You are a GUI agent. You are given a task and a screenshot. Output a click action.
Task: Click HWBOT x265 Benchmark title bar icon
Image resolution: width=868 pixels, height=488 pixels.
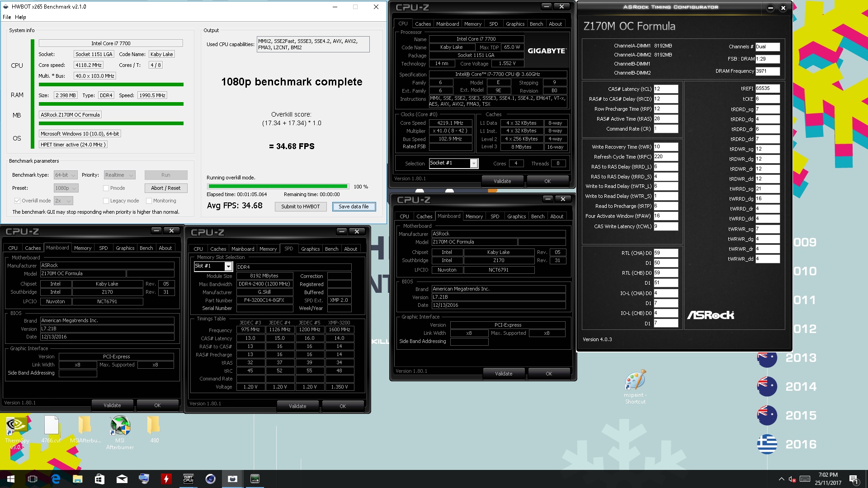click(6, 7)
